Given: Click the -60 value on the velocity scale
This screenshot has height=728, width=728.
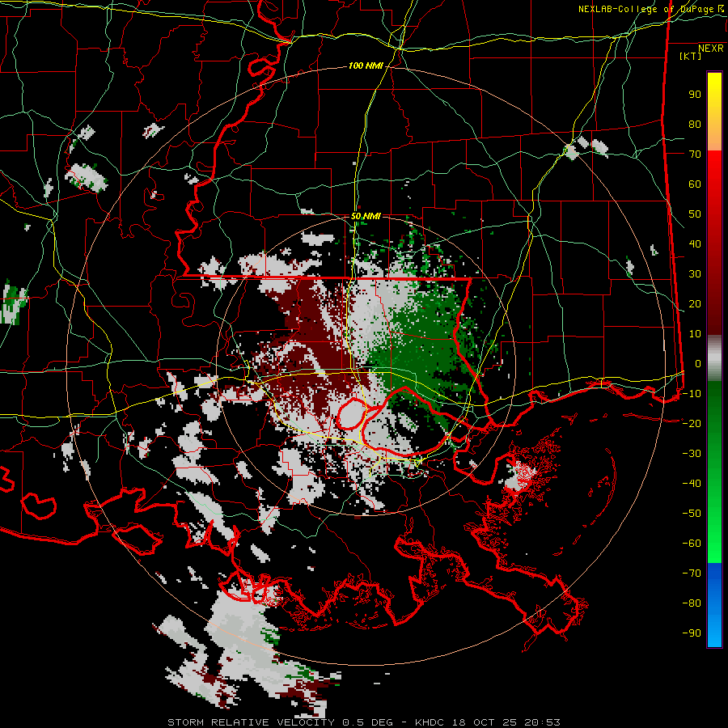Looking at the screenshot, I should coord(692,544).
